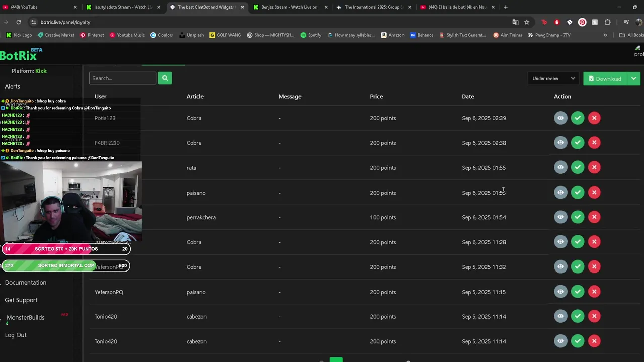
Task: Open Get Support in the sidebar
Action: coord(21,300)
